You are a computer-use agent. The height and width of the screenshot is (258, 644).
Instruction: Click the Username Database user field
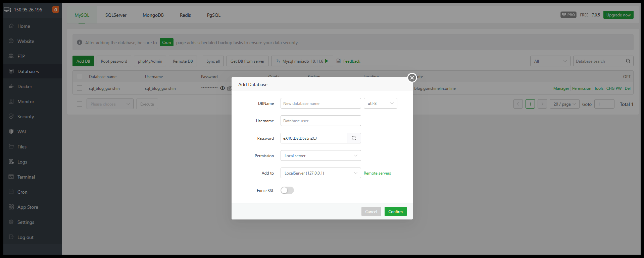point(321,121)
